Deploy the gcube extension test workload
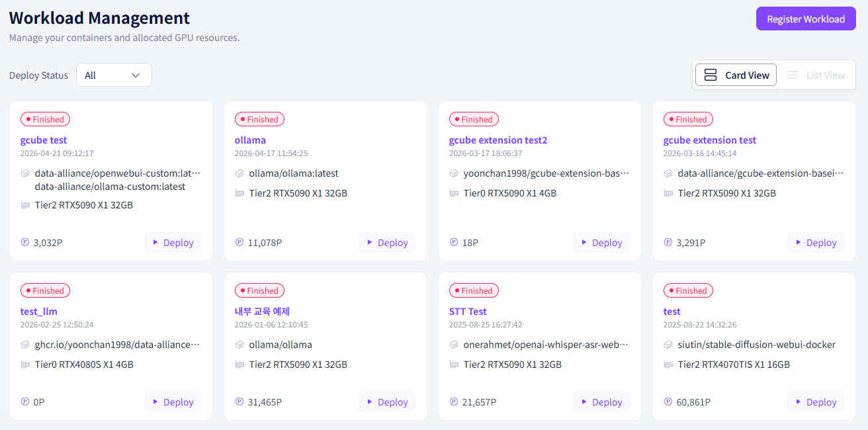 [x=816, y=243]
